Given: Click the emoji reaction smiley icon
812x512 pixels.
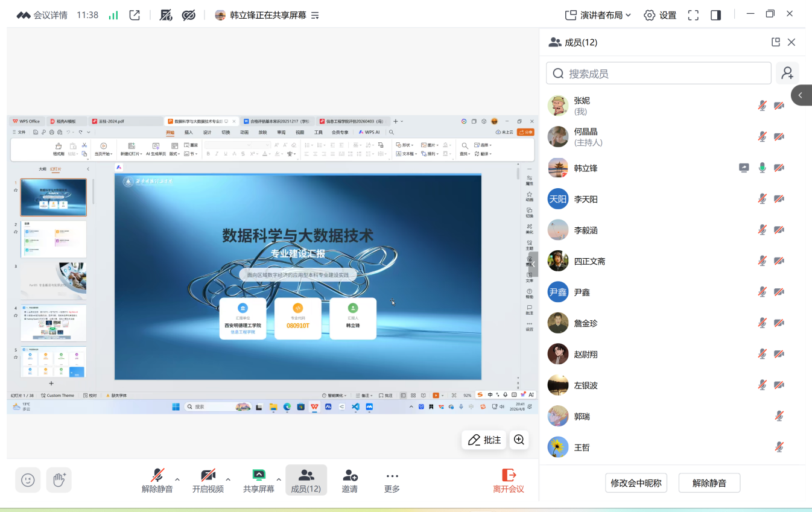Looking at the screenshot, I should [28, 480].
